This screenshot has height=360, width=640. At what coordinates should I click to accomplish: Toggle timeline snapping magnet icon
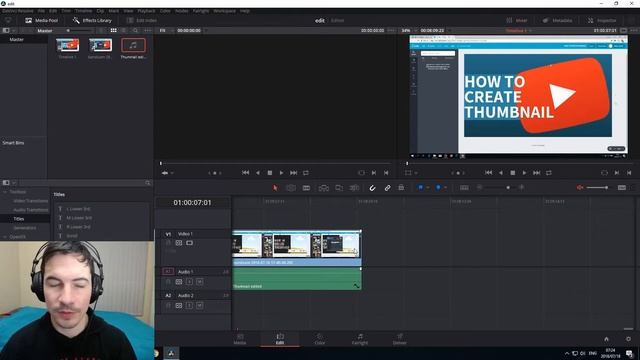[372, 188]
